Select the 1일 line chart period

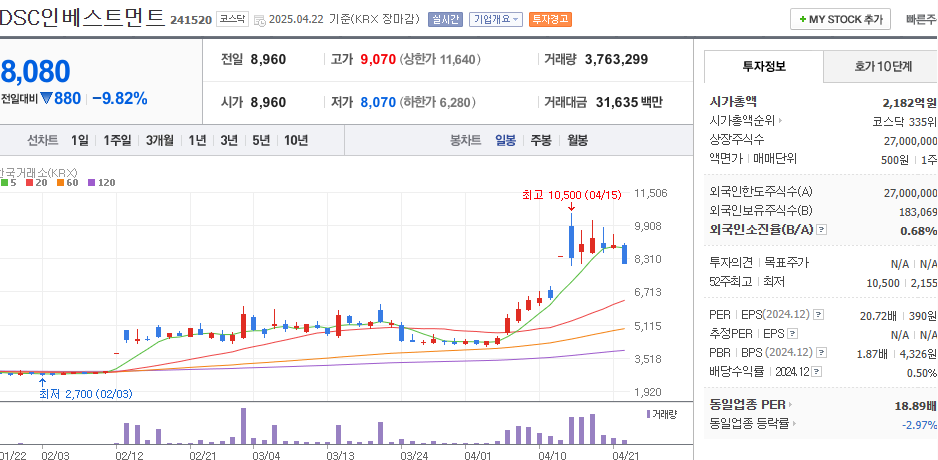pos(80,141)
